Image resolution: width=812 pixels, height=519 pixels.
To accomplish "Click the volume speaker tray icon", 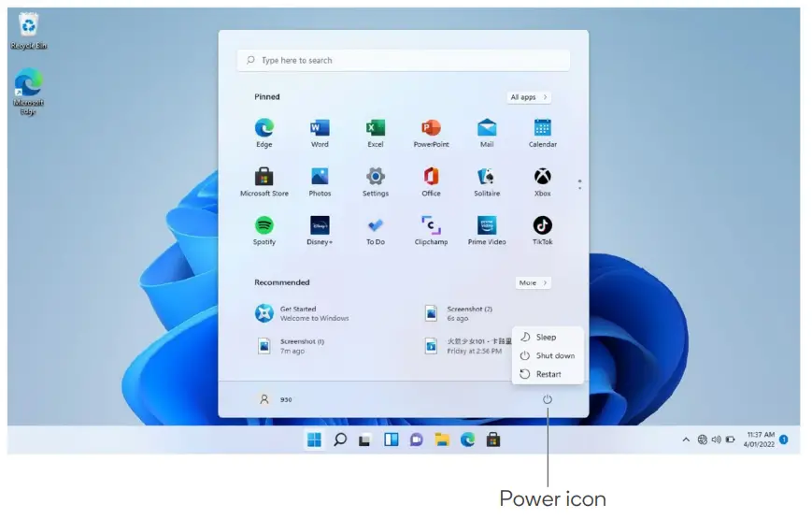I will (x=716, y=440).
